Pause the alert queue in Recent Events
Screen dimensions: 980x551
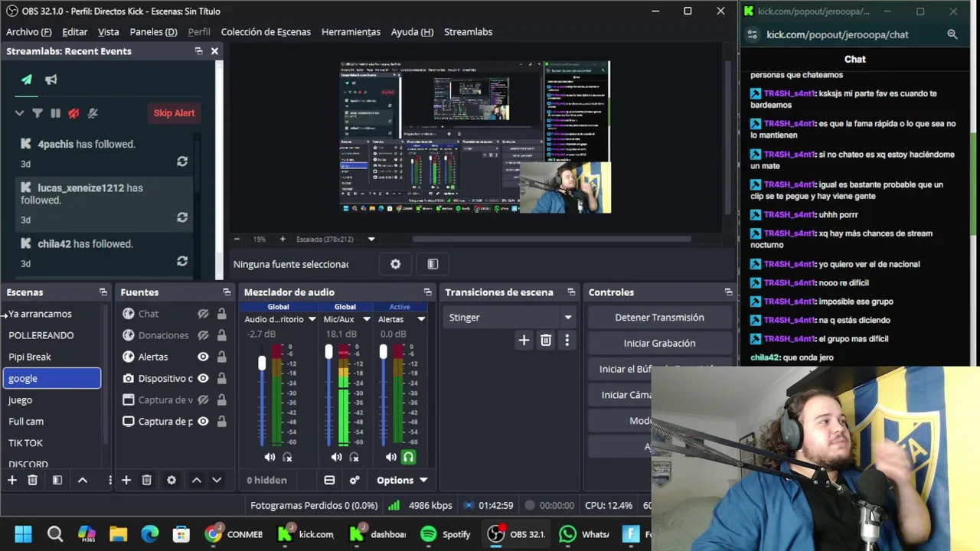(x=55, y=113)
